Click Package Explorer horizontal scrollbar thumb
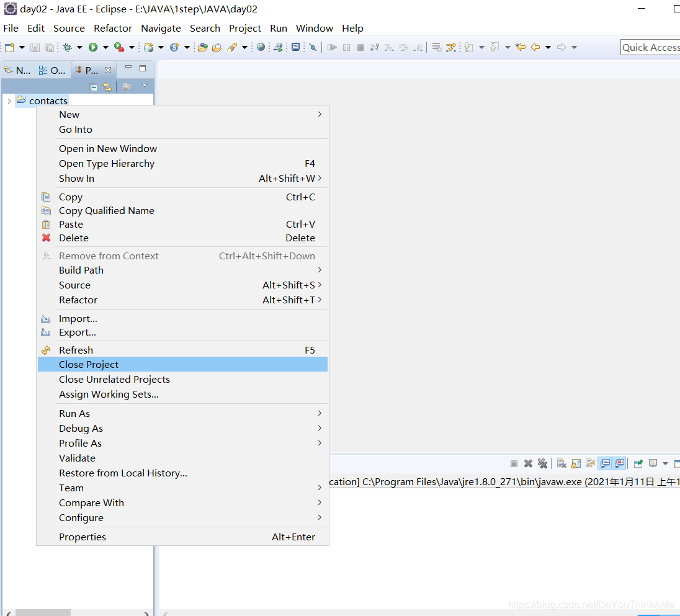This screenshot has height=616, width=680. pos(43,612)
